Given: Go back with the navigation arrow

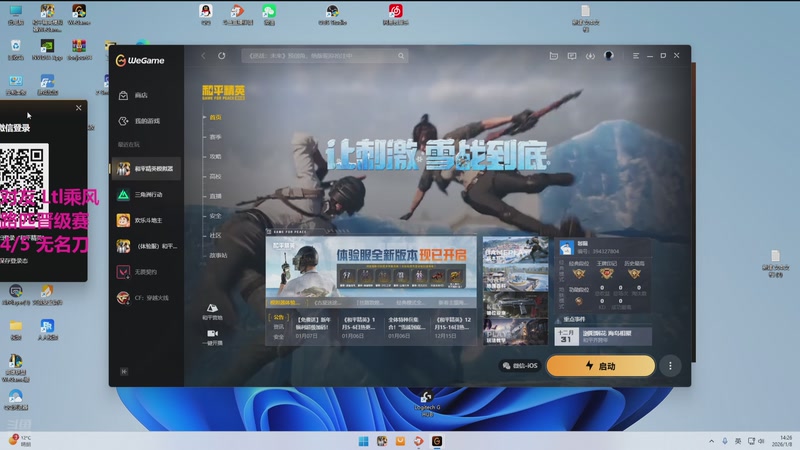Looking at the screenshot, I should point(204,56).
